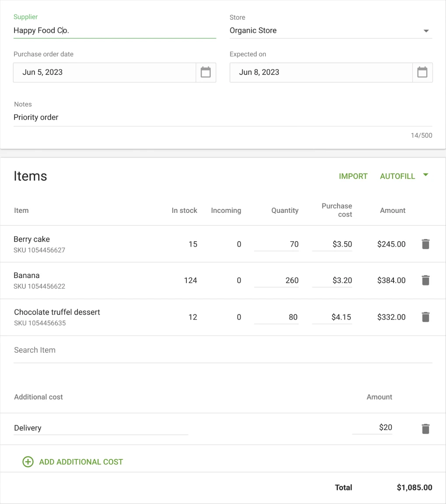Delete the Chocolate truffel dessert row
446x504 pixels.
tap(425, 317)
